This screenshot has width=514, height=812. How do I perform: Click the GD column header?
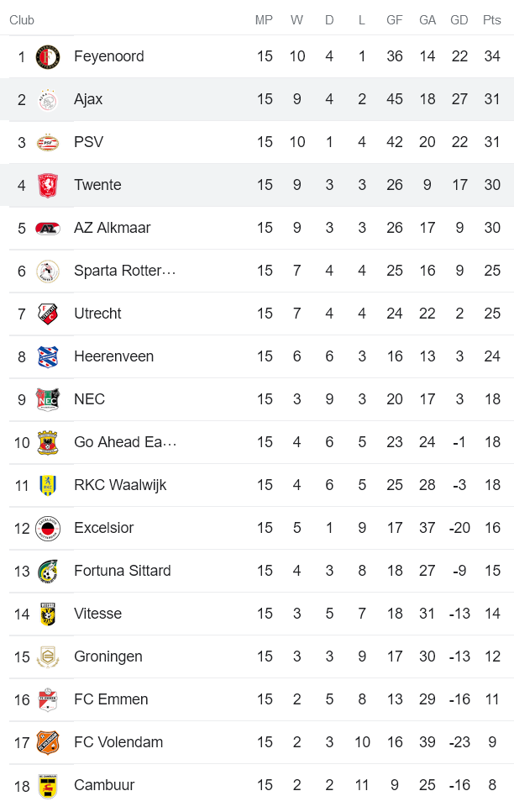point(459,20)
